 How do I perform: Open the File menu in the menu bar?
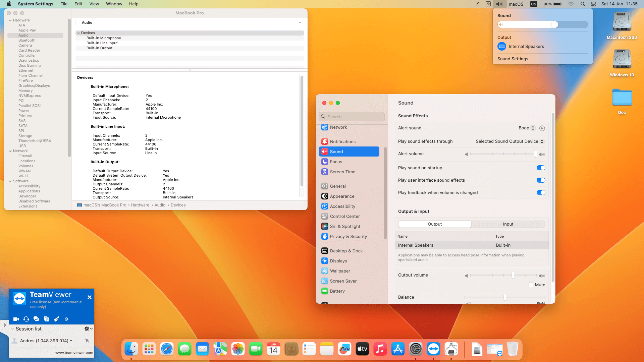pos(64,4)
